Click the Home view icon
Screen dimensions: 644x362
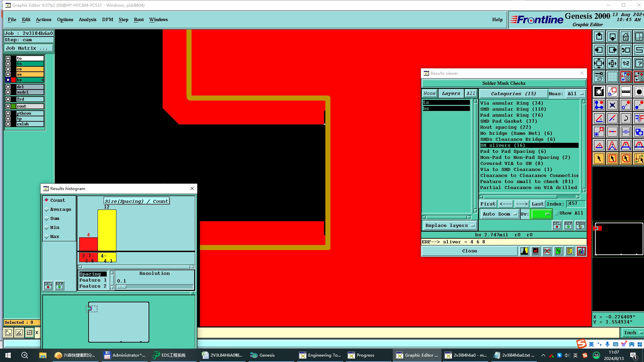[626, 37]
